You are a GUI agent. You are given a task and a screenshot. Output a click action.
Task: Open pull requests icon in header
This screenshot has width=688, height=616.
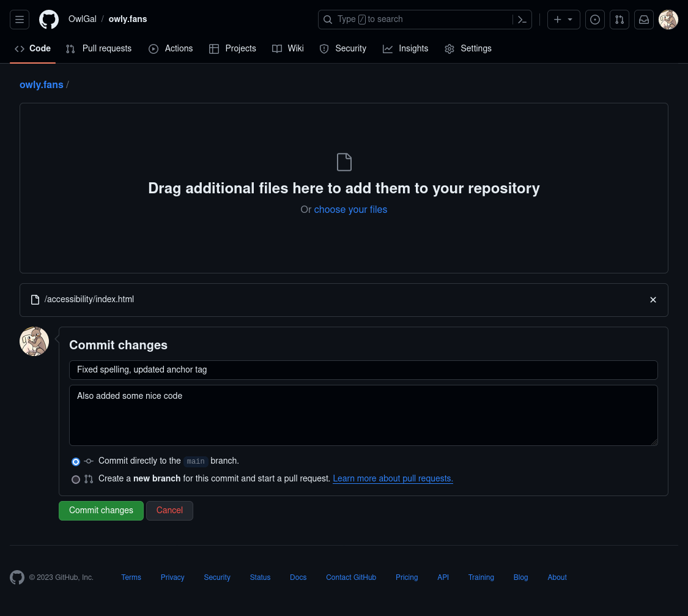click(x=619, y=20)
